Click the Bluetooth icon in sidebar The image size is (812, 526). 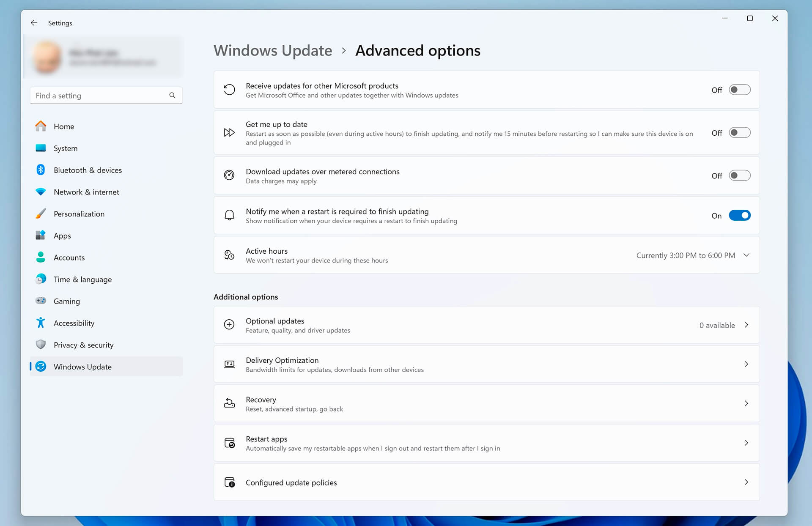tap(41, 170)
